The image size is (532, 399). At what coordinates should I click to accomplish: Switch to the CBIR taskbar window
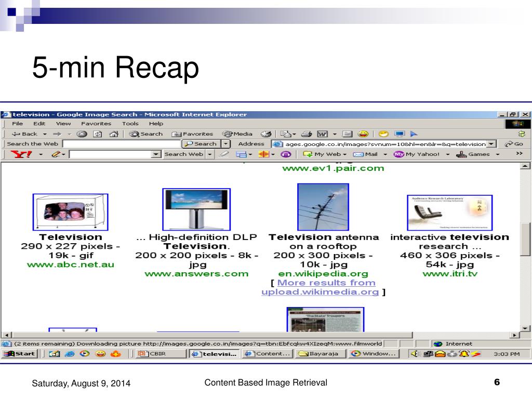point(162,354)
